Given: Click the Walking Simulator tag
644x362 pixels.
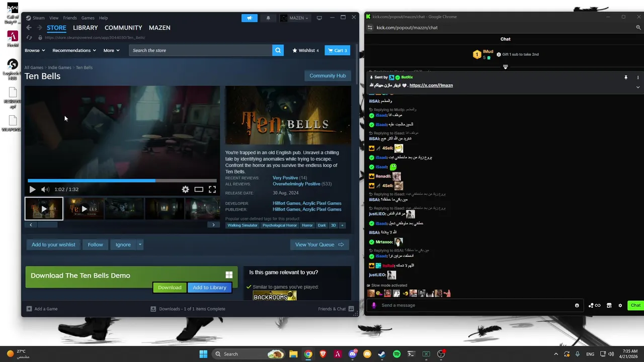Looking at the screenshot, I should pyautogui.click(x=243, y=225).
